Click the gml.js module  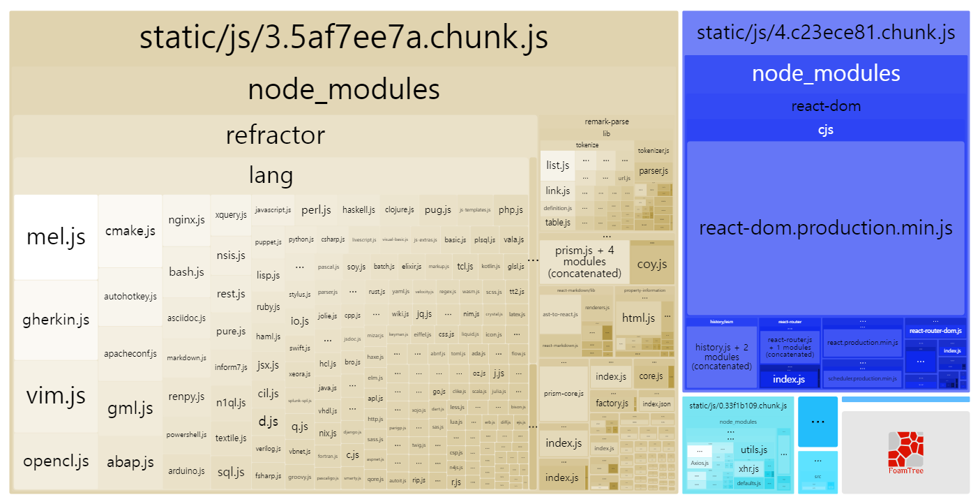click(x=130, y=408)
